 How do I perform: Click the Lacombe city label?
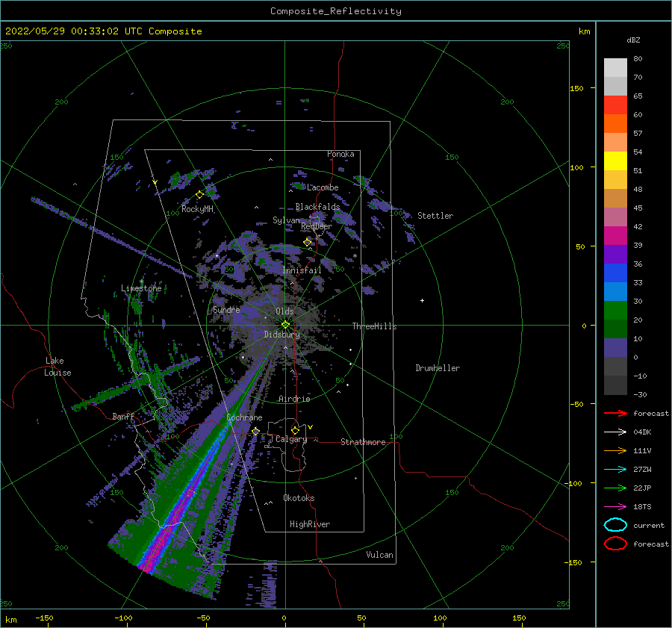[x=323, y=187]
